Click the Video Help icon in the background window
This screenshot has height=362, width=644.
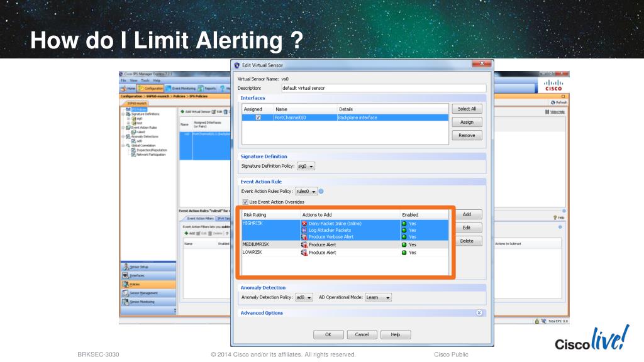[x=547, y=112]
